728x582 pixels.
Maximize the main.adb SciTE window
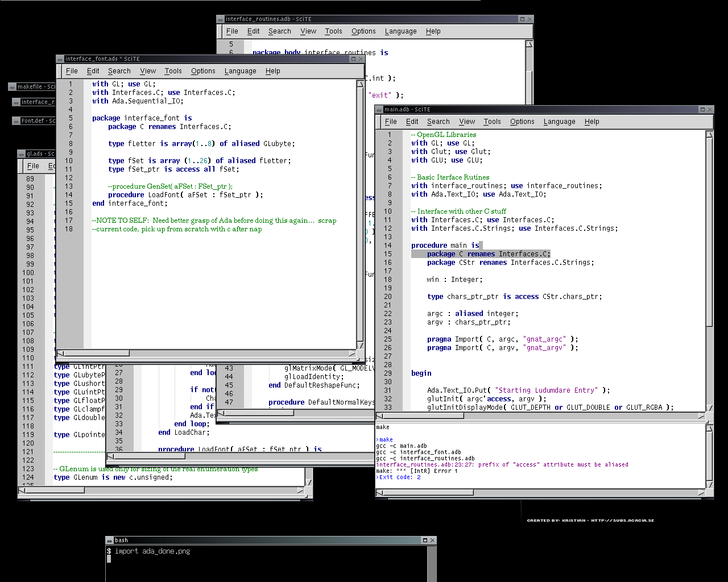click(702, 109)
